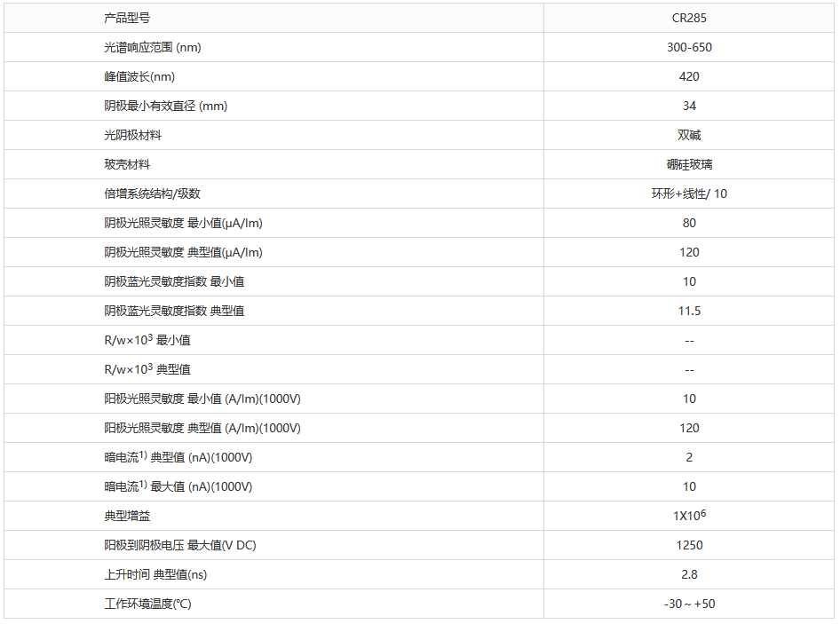Click '阳极光照灵敏度 最小值 (A/lm)(1000V)' label
Image resolution: width=840 pixels, height=624 pixels.
click(202, 399)
